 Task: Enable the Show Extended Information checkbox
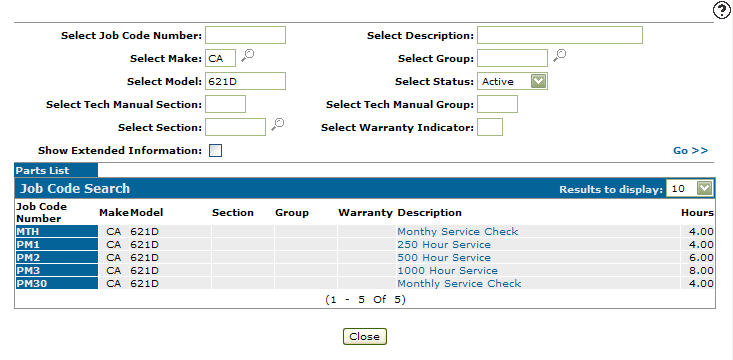coord(216,151)
